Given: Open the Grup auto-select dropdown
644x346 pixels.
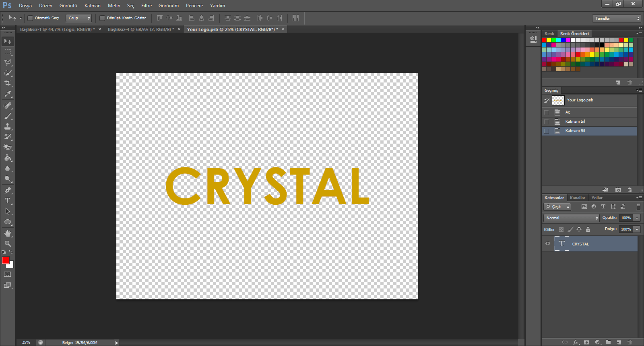Looking at the screenshot, I should click(79, 18).
